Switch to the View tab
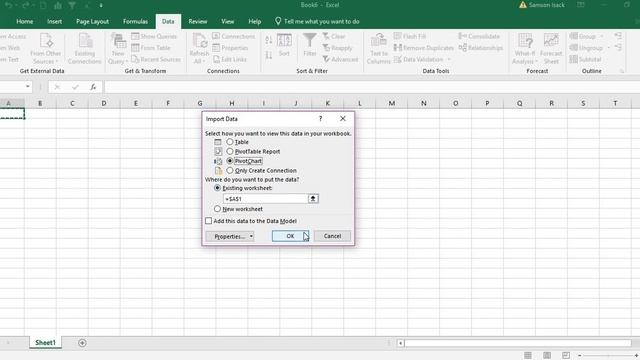The image size is (640, 360). pyautogui.click(x=228, y=22)
